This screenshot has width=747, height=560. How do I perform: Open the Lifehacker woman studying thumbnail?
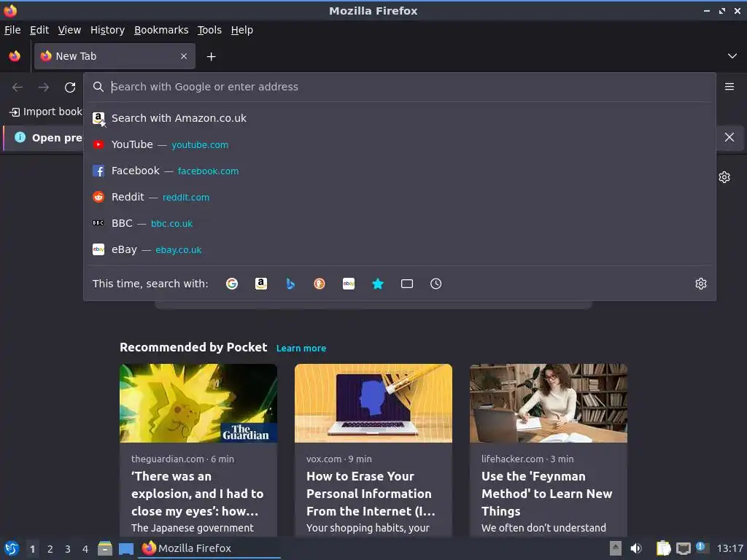coord(549,403)
